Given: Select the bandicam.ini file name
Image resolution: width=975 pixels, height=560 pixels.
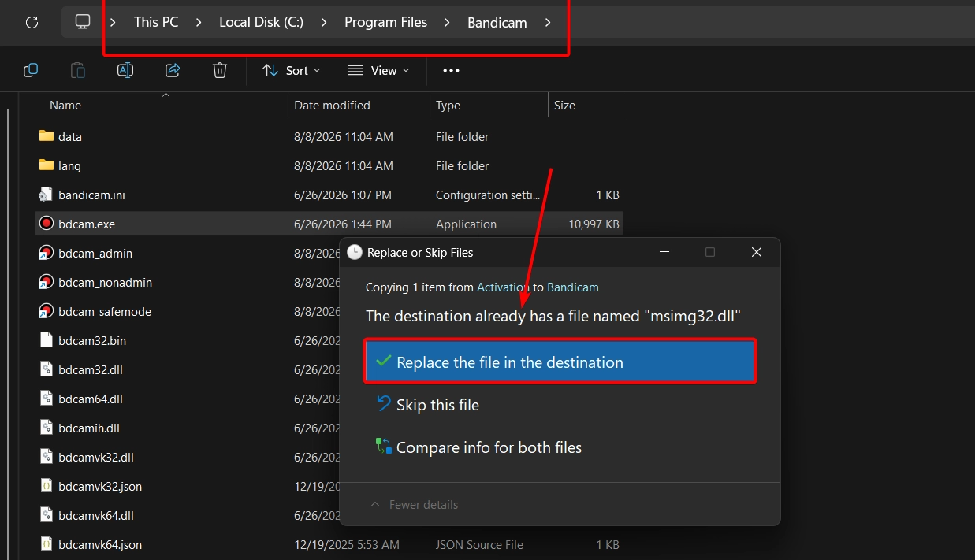Looking at the screenshot, I should pos(92,195).
